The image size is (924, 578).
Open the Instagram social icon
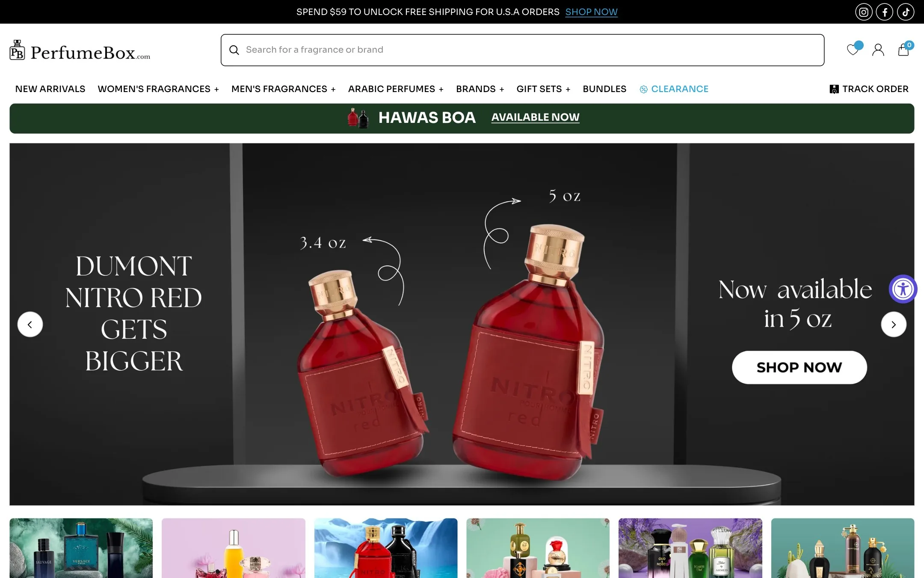[863, 12]
